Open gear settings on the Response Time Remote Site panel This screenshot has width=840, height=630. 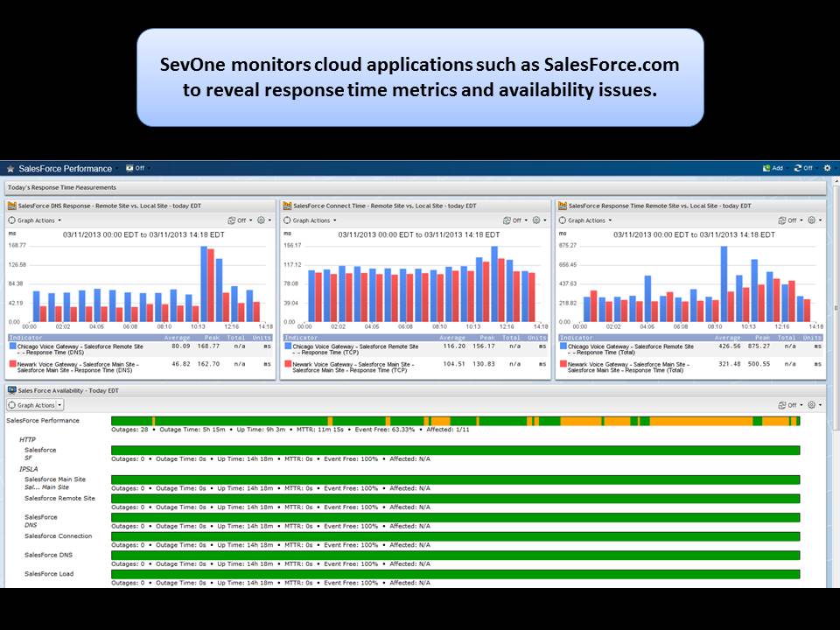coord(812,220)
